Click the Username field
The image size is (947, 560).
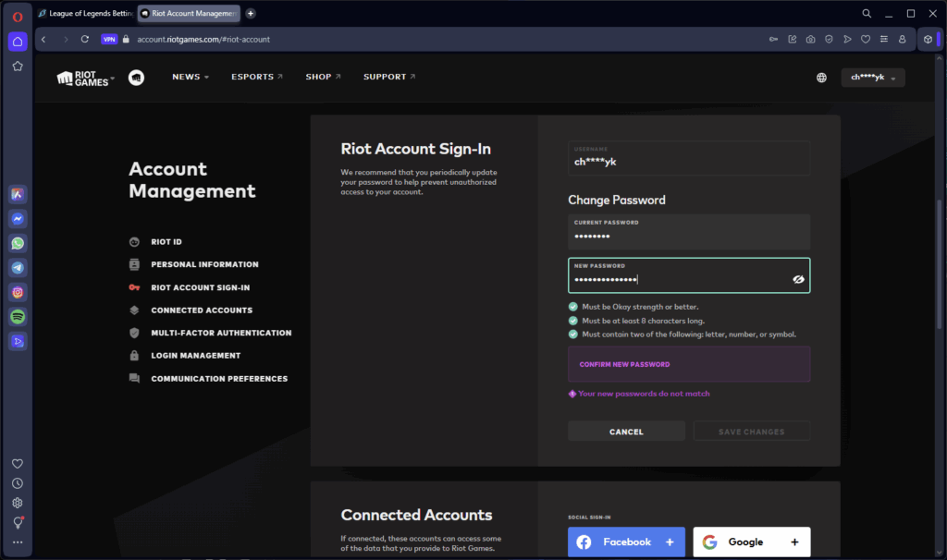point(688,158)
